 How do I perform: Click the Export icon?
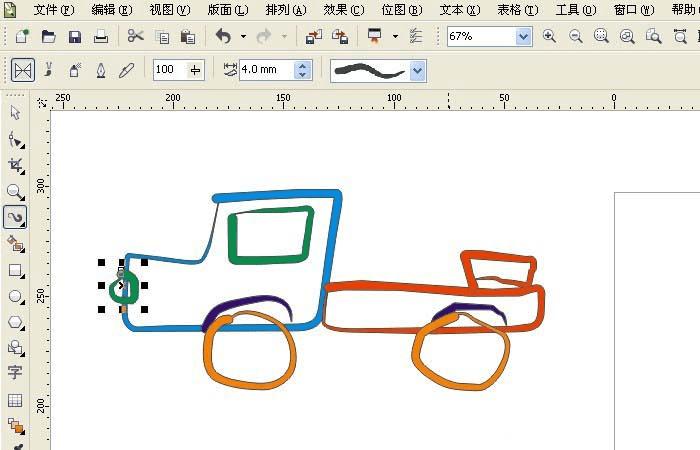[x=340, y=37]
